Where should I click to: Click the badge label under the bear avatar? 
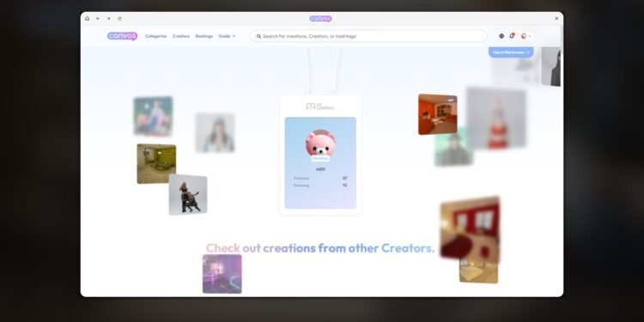pos(320,158)
